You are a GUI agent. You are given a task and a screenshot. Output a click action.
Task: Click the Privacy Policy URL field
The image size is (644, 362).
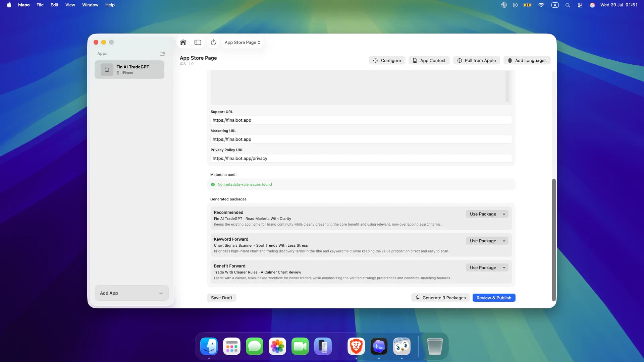(x=361, y=158)
